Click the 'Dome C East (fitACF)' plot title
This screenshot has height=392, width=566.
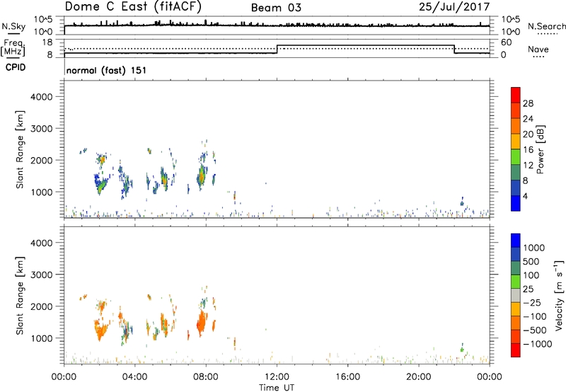pyautogui.click(x=133, y=7)
